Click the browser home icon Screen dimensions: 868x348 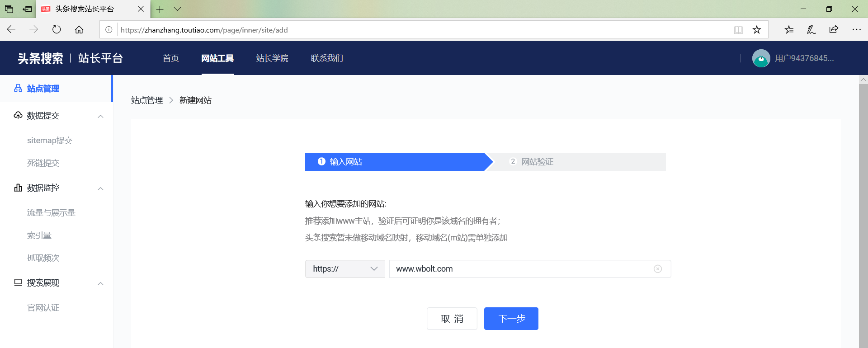click(79, 30)
